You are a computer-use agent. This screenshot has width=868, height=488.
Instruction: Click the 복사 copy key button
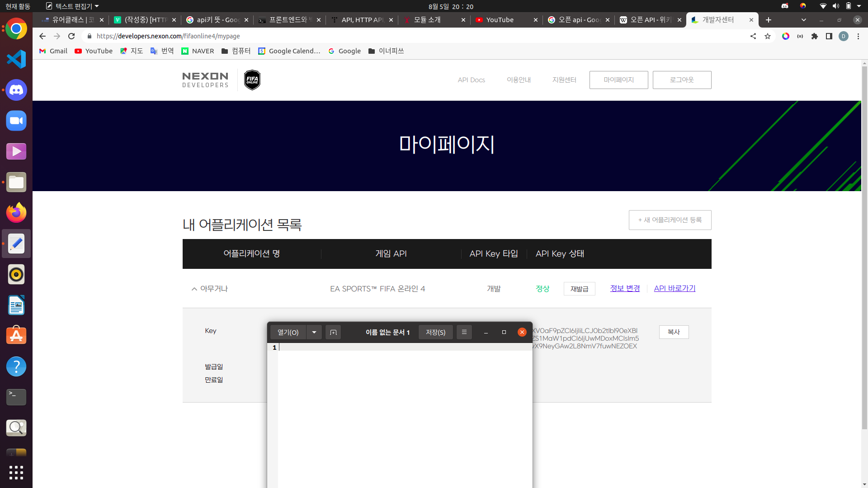(674, 332)
